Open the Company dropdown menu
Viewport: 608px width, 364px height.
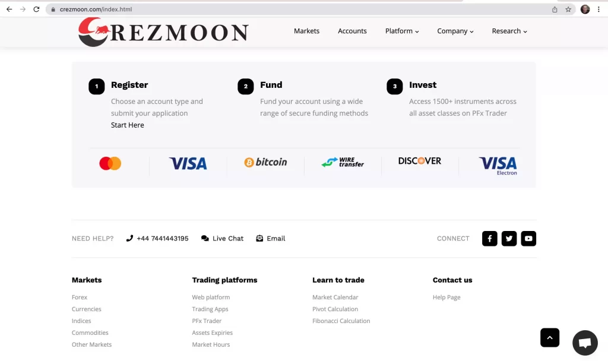click(x=455, y=31)
